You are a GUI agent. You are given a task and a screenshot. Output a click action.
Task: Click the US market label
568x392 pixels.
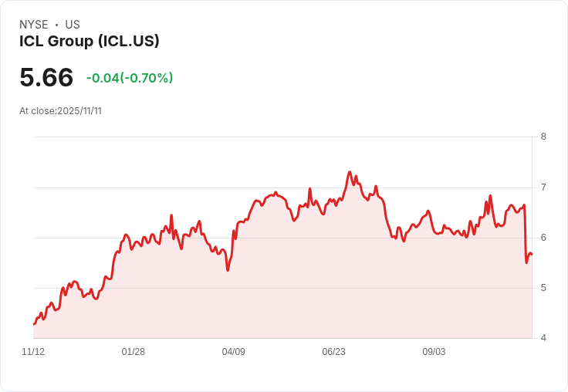(73, 25)
